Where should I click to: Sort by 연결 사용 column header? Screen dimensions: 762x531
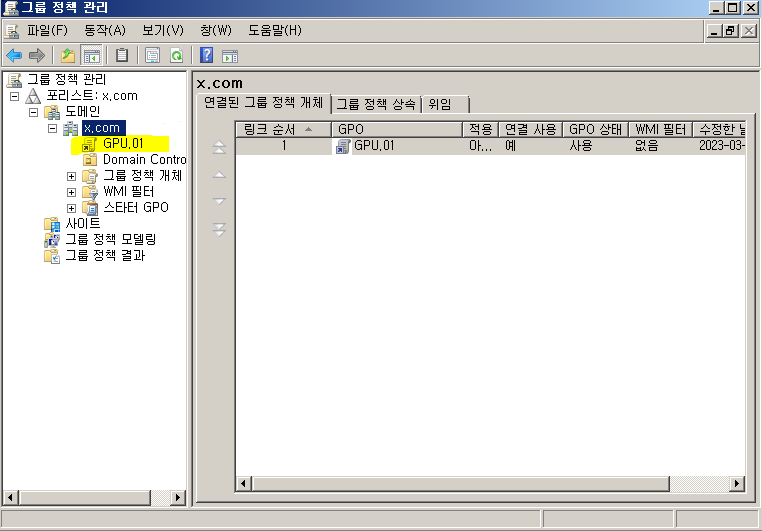point(531,129)
